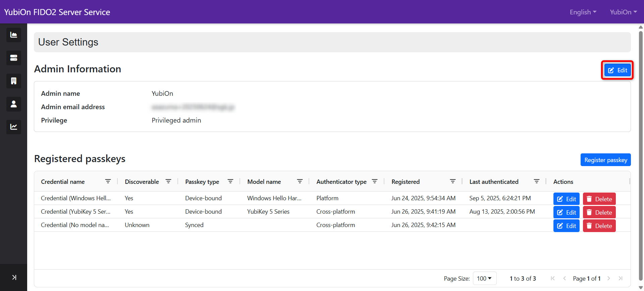
Task: Open the Last authenticated column filter menu
Action: point(537,181)
